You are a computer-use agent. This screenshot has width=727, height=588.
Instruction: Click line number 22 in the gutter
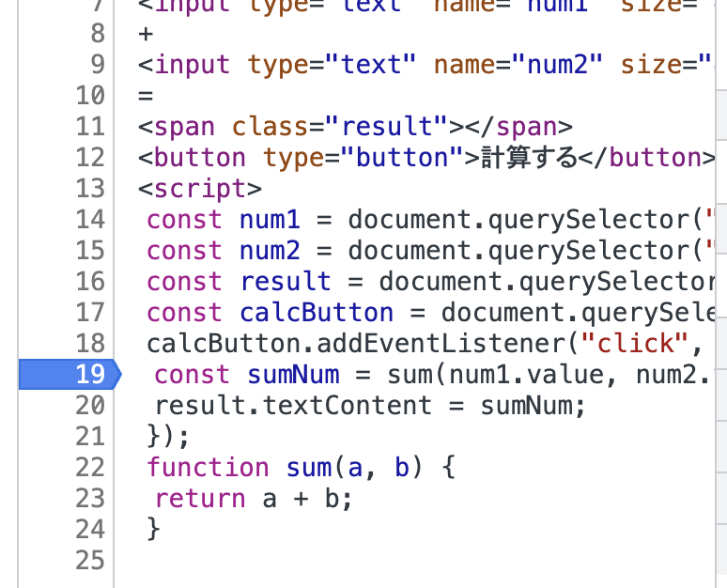(90, 468)
